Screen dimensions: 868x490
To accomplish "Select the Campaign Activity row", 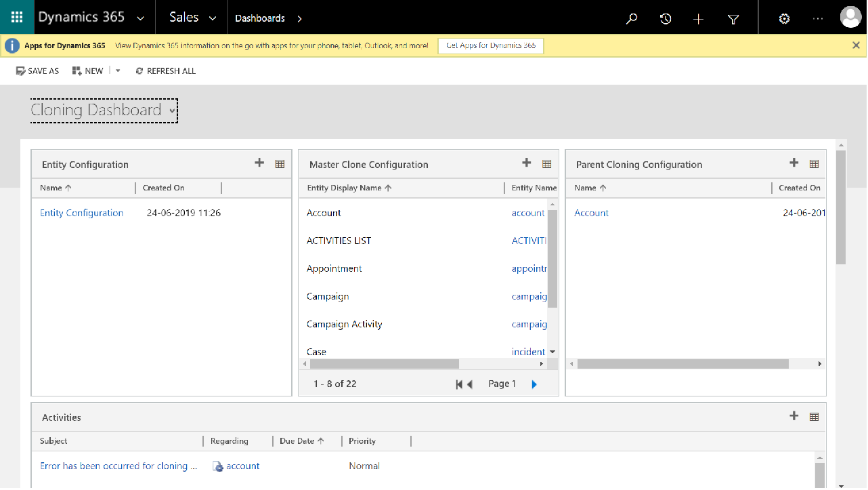I will (345, 324).
